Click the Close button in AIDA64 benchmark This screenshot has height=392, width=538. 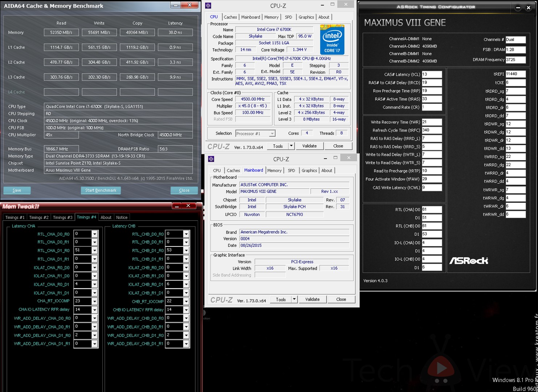click(184, 190)
